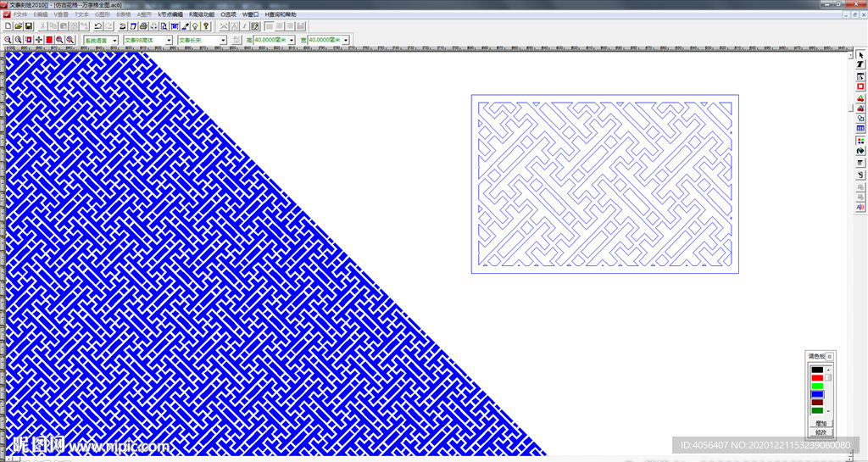Viewport: 868px width, 462px height.
Task: Click the blue table grid icon
Action: pos(860,128)
